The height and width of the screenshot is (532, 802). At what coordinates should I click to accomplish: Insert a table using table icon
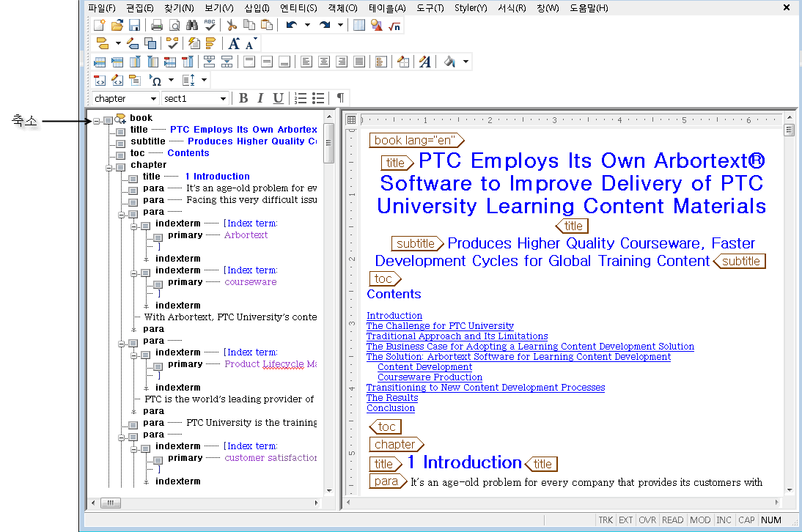click(359, 25)
